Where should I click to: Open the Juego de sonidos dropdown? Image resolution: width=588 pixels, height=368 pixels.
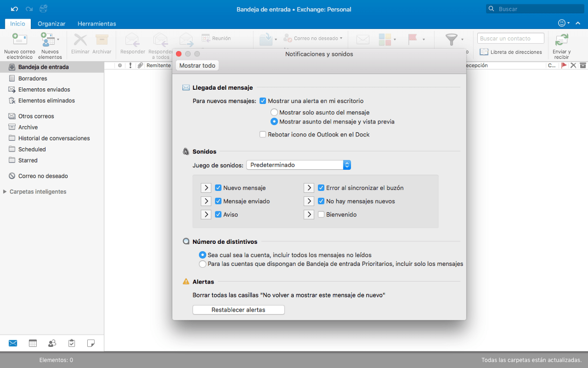298,165
